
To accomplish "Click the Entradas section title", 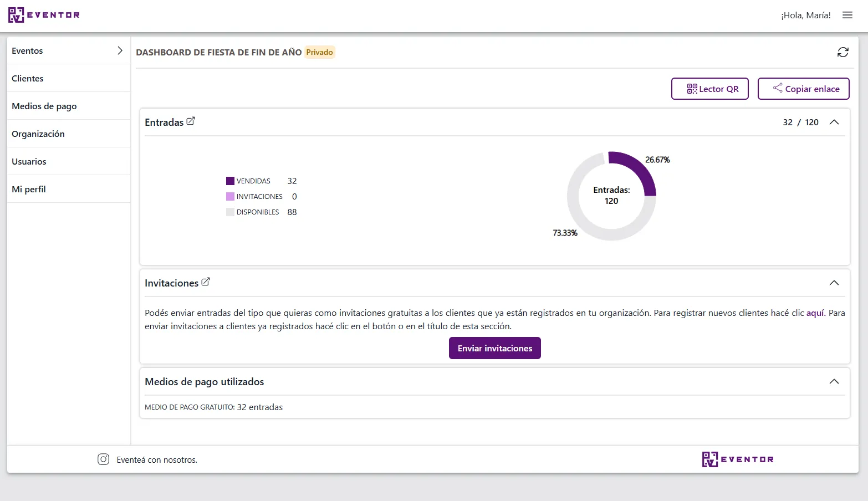I will point(164,122).
